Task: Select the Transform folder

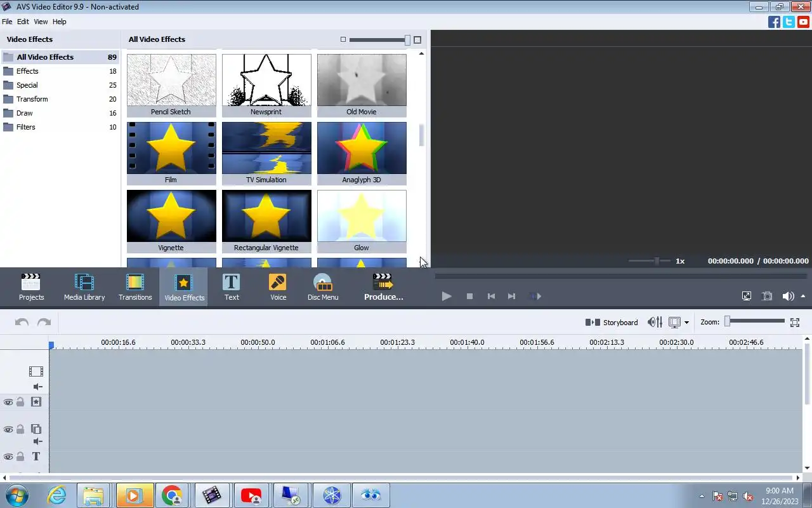Action: pos(60,99)
